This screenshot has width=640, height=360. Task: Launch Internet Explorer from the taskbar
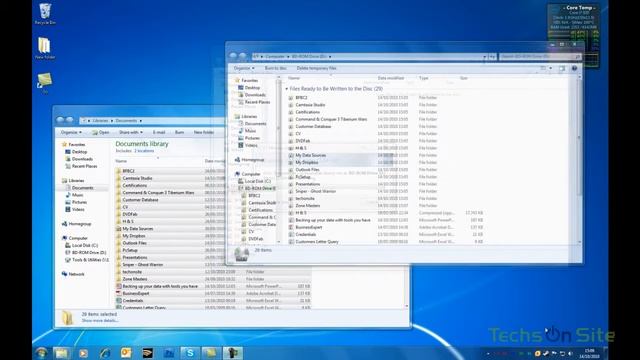point(105,353)
